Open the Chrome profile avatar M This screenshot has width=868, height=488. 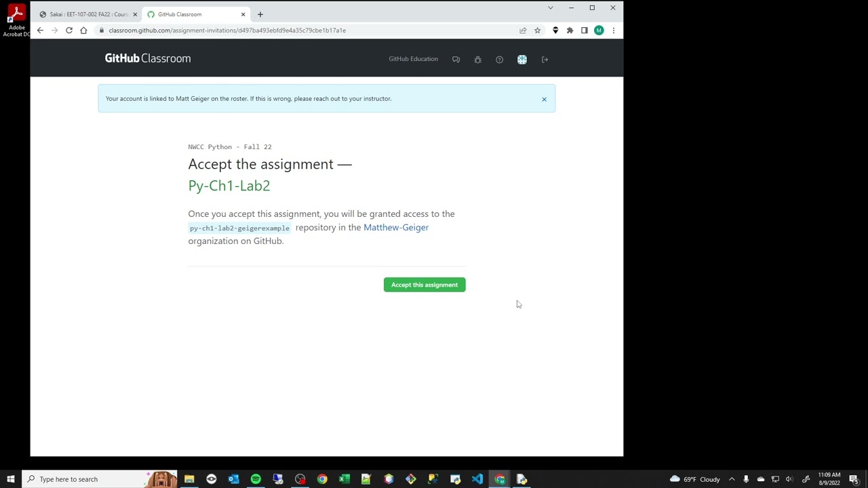pyautogui.click(x=599, y=30)
